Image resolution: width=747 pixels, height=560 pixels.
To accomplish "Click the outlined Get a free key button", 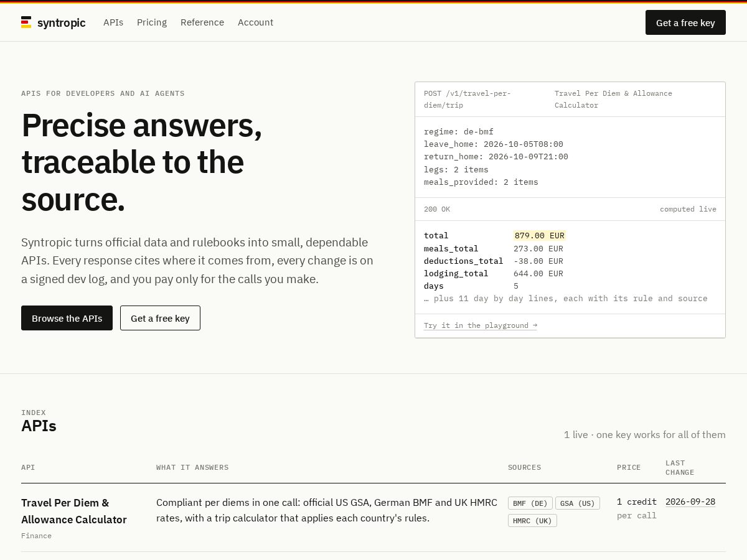I will (160, 318).
